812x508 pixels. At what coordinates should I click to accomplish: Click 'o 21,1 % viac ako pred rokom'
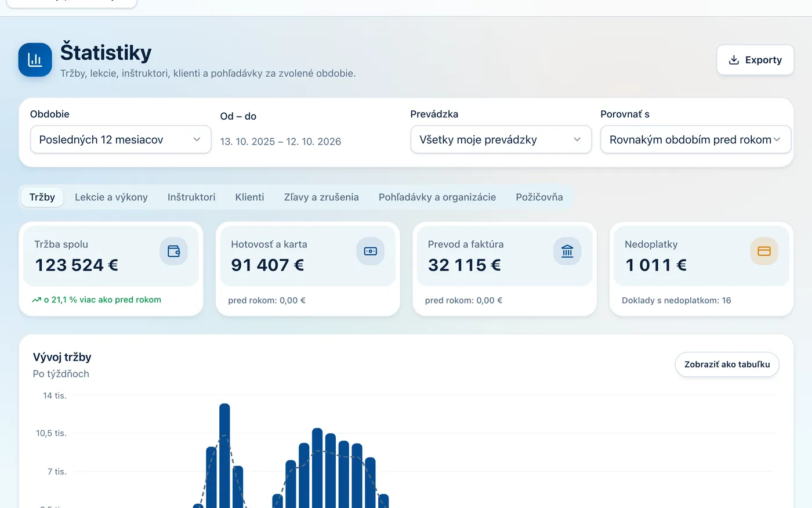click(103, 300)
